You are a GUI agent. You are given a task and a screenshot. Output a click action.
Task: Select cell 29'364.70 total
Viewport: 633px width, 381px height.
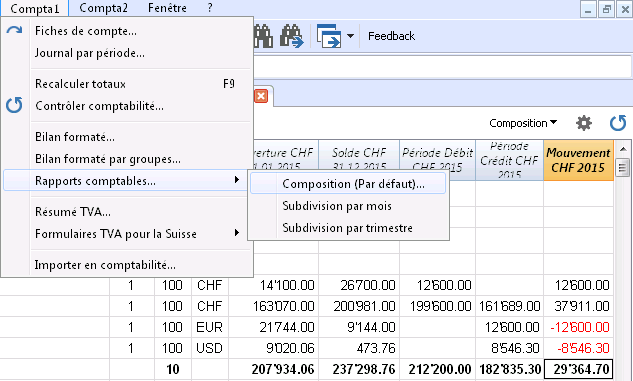[x=579, y=369]
